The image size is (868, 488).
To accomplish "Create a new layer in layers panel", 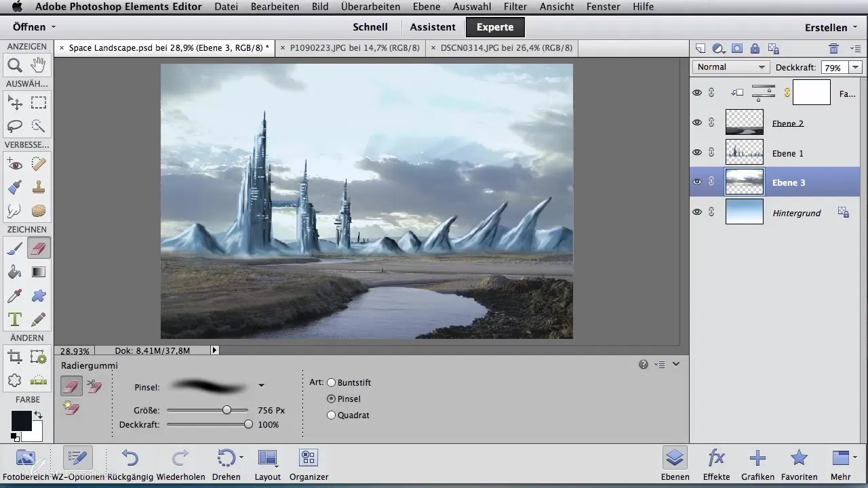I will pyautogui.click(x=701, y=48).
